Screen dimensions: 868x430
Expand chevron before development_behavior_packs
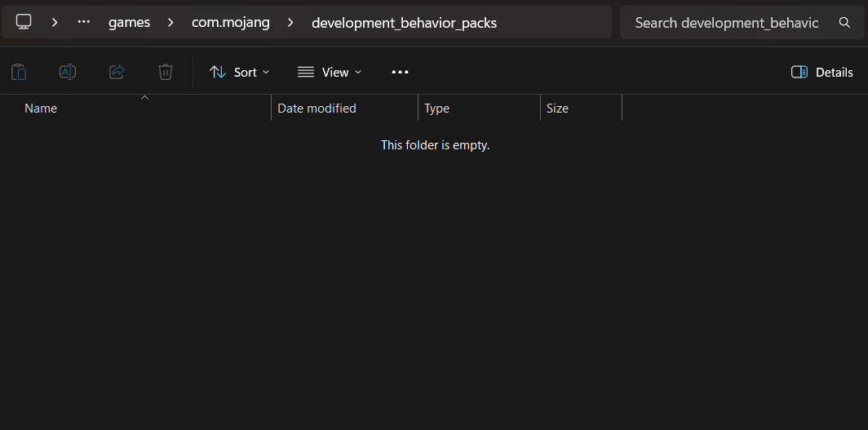tap(290, 22)
